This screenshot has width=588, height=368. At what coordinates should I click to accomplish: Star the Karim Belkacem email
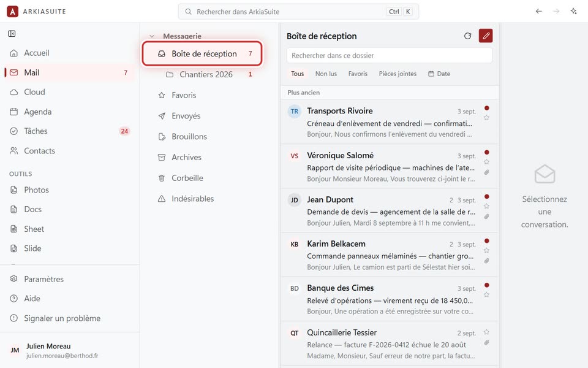pyautogui.click(x=486, y=250)
